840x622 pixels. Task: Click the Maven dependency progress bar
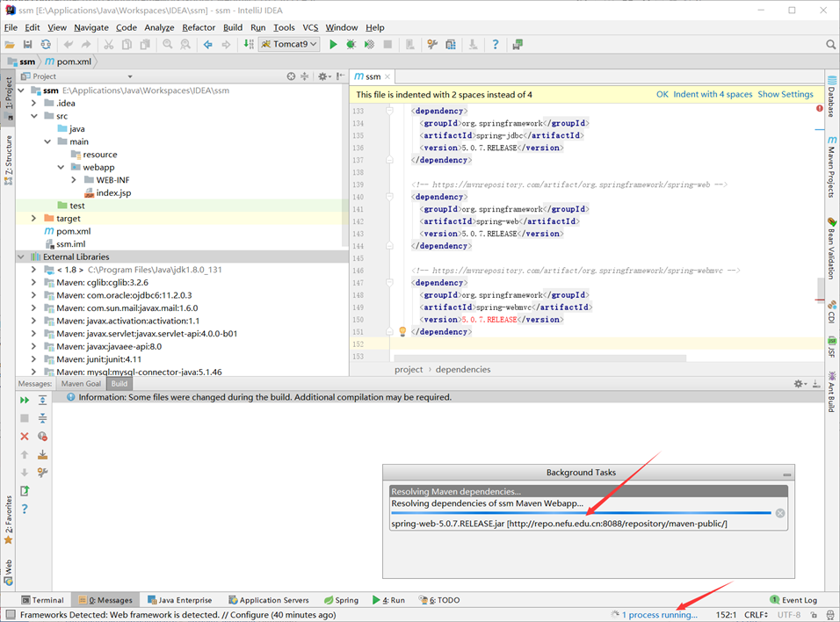[x=582, y=513]
